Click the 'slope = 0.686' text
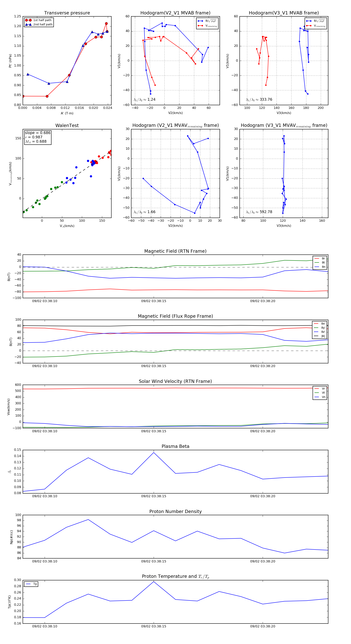Screen dimensions: 351x644 point(37,133)
